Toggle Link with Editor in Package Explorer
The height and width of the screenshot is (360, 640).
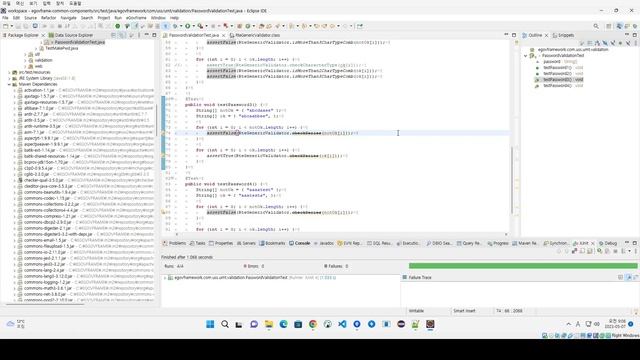(x=122, y=35)
